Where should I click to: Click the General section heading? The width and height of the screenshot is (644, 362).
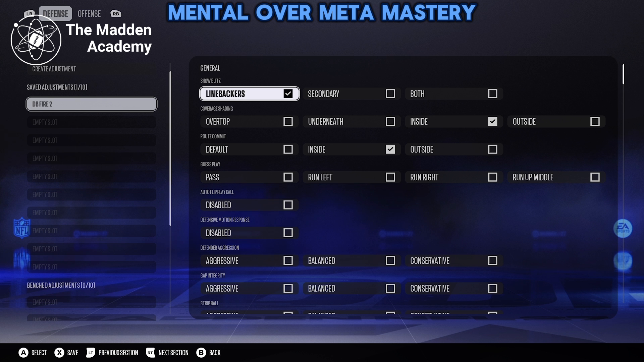point(210,68)
